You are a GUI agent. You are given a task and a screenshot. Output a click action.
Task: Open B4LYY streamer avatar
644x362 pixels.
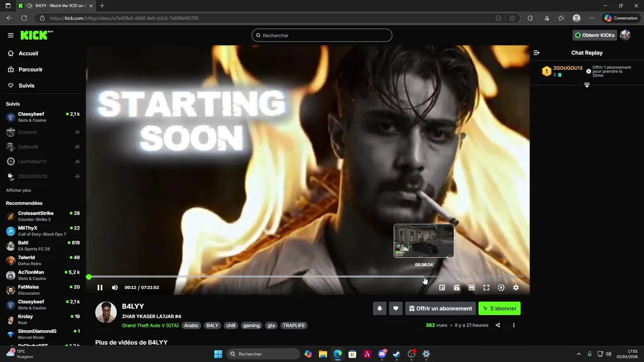[106, 312]
